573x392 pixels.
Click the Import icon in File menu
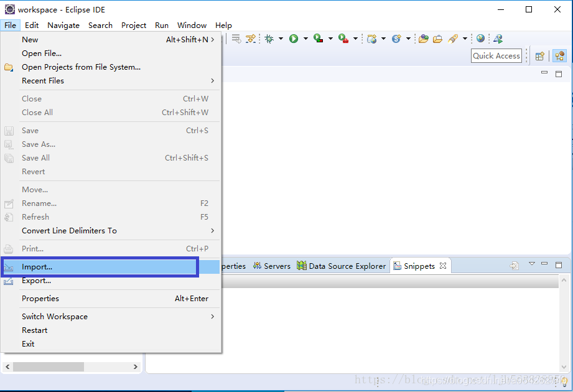(x=9, y=267)
